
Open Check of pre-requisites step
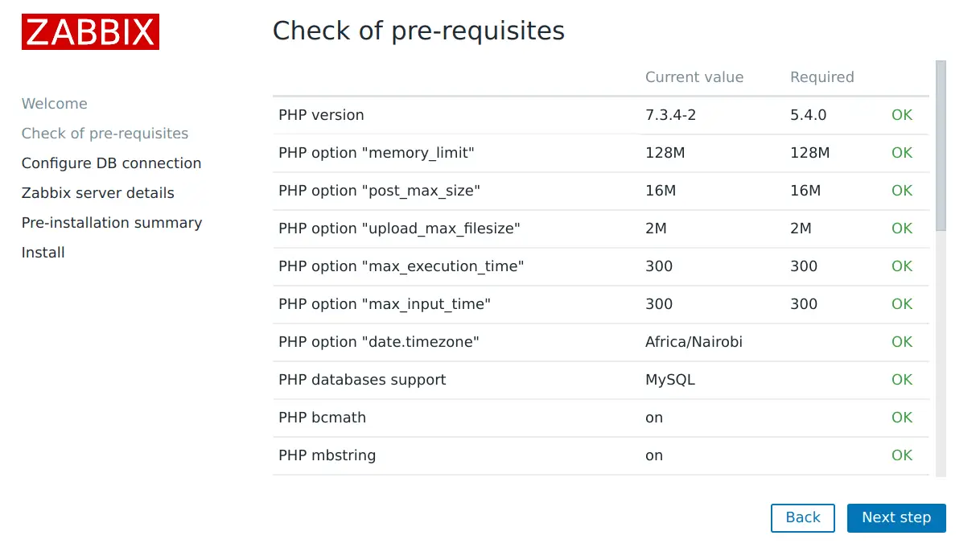tap(105, 134)
